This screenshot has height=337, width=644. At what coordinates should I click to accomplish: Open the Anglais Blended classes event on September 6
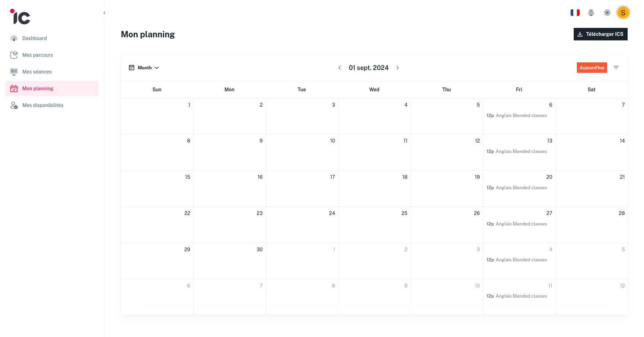tap(517, 115)
